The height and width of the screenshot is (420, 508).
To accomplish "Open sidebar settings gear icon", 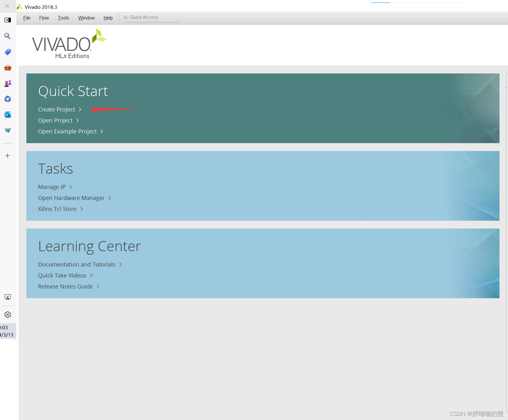I will [8, 315].
